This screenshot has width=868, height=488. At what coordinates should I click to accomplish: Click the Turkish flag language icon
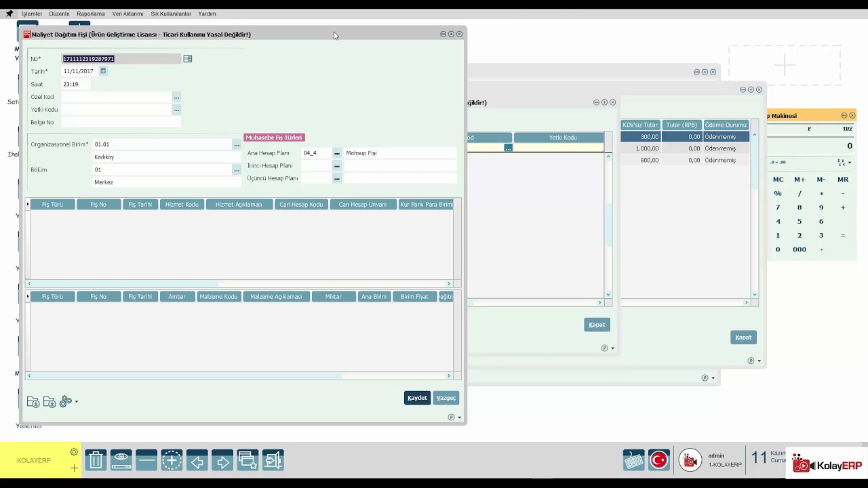(659, 461)
